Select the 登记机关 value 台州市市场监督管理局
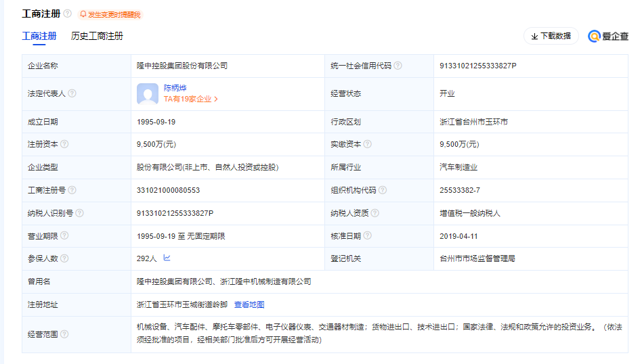Screen dimensions: 640x364 [477, 258]
